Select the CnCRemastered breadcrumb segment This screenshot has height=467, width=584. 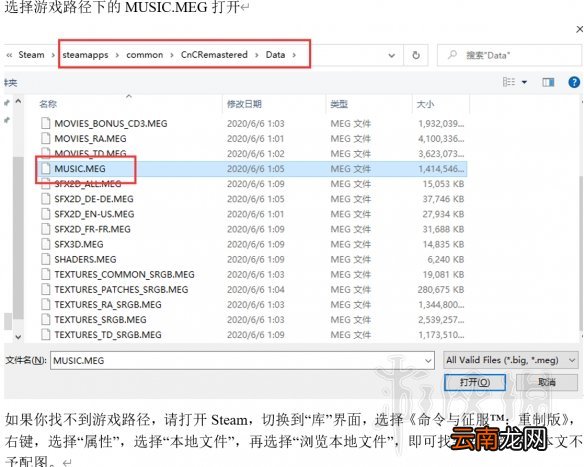[x=214, y=55]
